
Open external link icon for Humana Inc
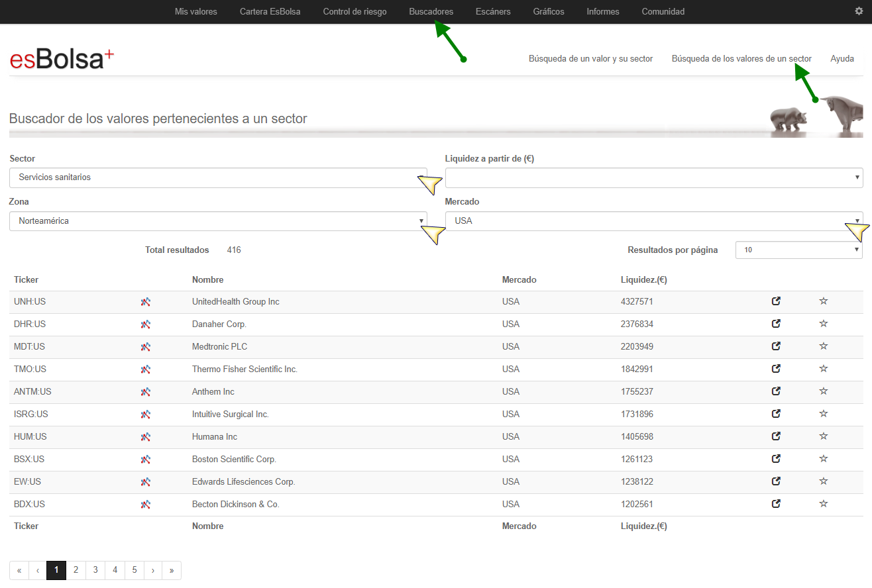coord(776,436)
